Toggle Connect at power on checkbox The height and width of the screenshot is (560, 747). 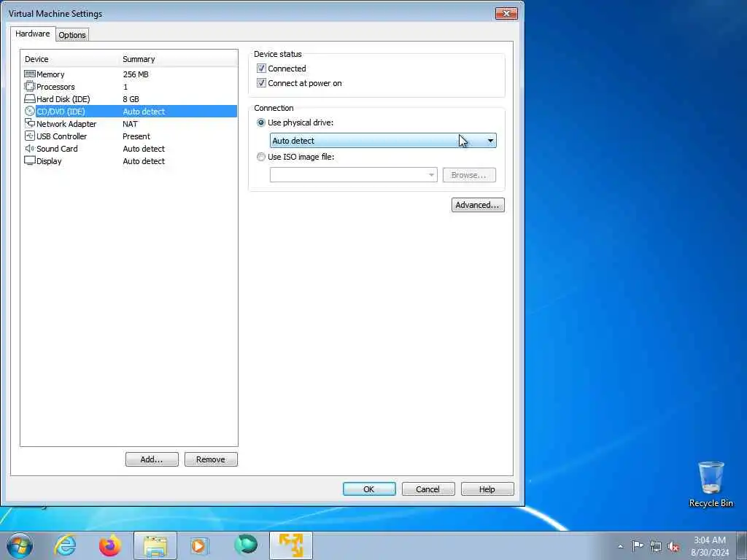[x=261, y=83]
